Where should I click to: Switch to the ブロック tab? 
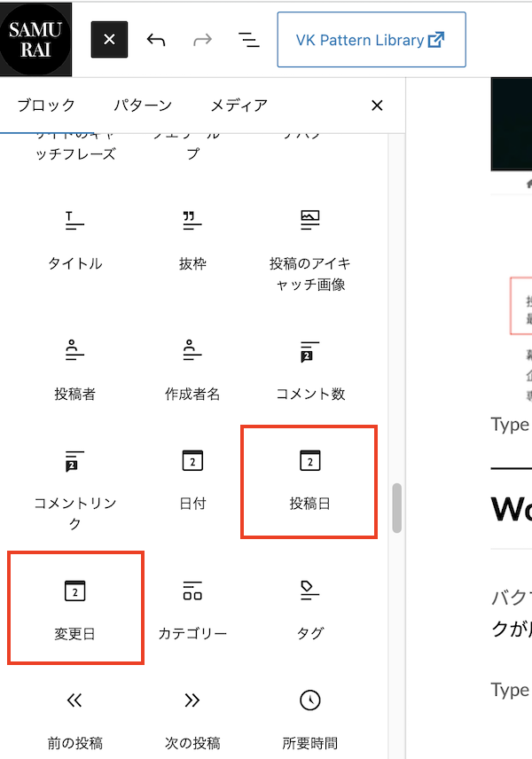tap(46, 105)
